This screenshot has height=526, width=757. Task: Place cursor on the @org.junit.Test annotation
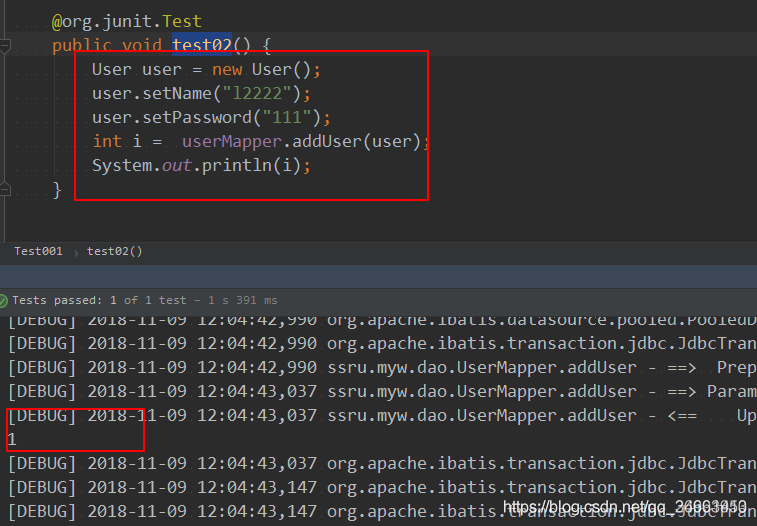pyautogui.click(x=126, y=21)
